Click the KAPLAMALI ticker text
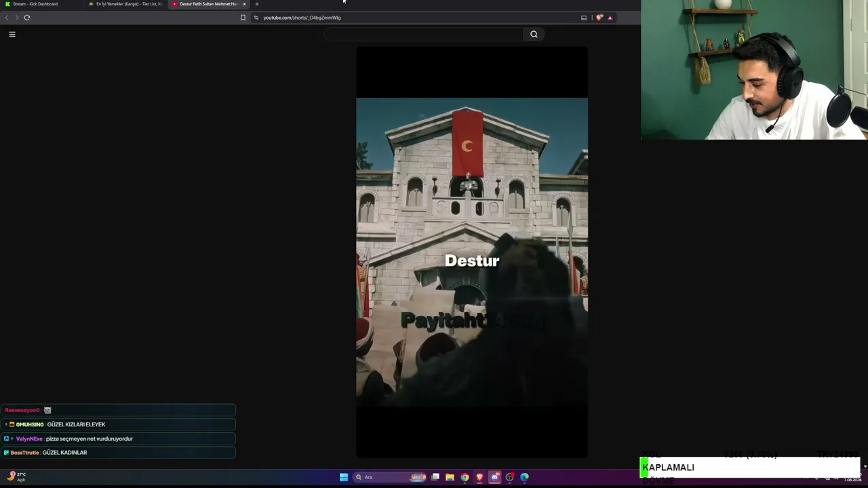 click(668, 467)
